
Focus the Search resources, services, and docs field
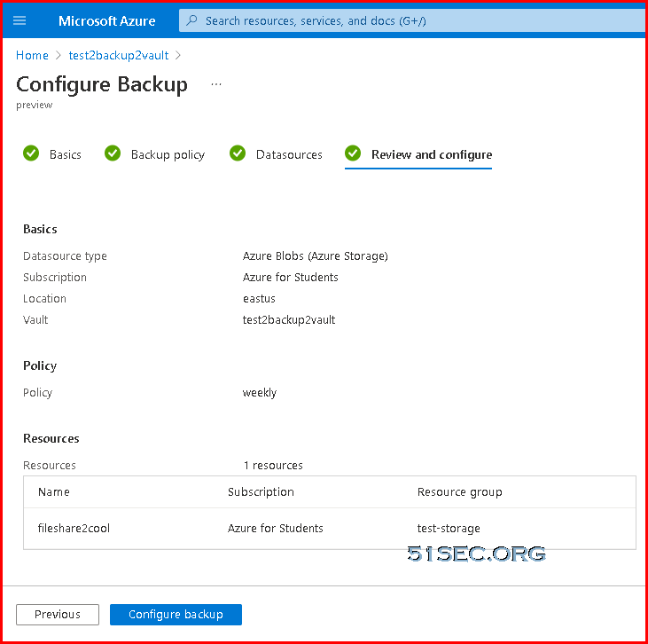(413, 20)
